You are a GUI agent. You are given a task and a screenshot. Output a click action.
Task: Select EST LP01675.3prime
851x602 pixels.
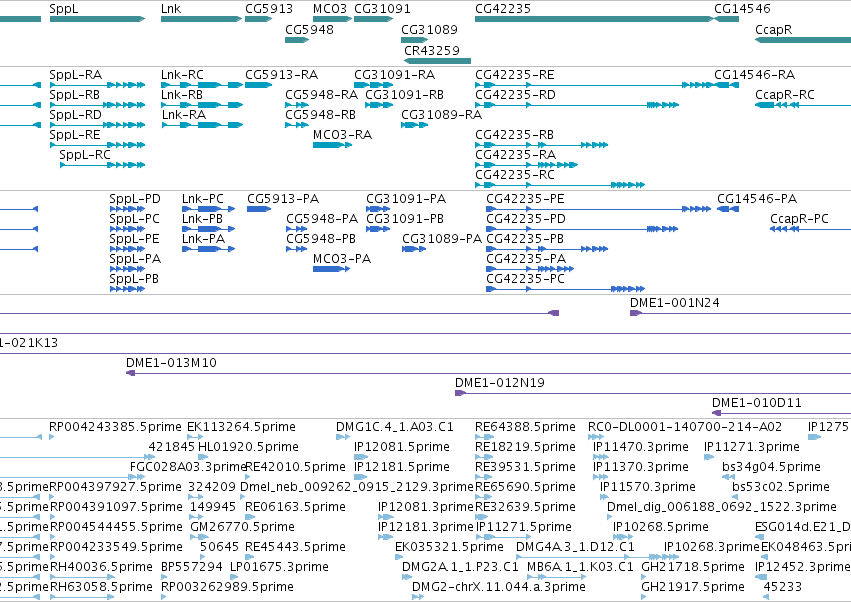280,567
